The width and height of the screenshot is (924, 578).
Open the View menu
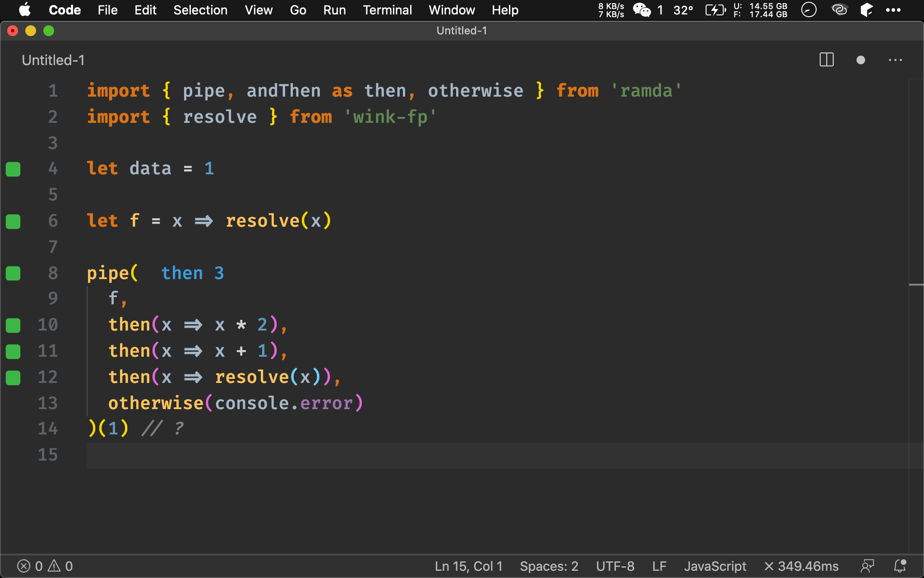259,10
